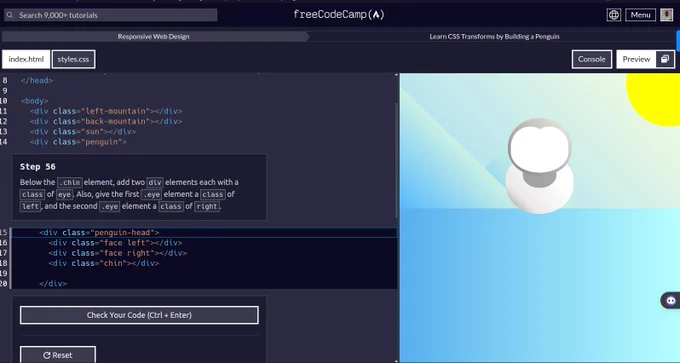
Task: Click the preview pop-out window icon
Action: (x=665, y=59)
